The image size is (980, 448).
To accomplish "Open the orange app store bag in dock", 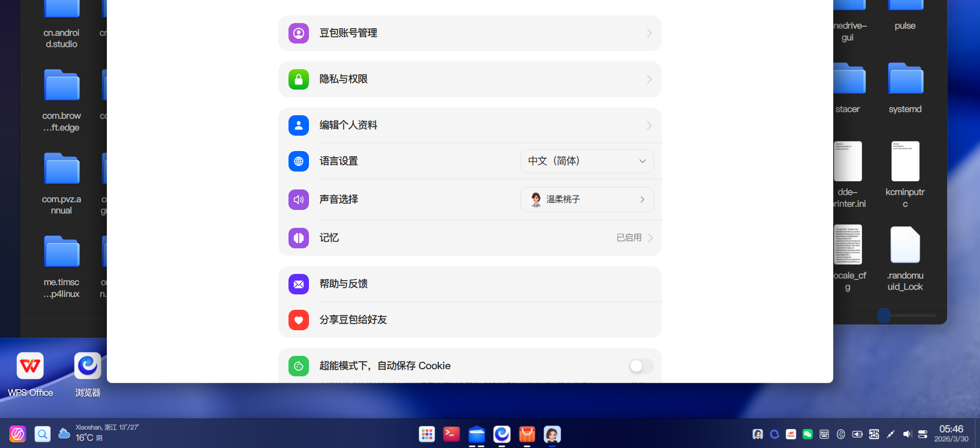I will click(527, 435).
